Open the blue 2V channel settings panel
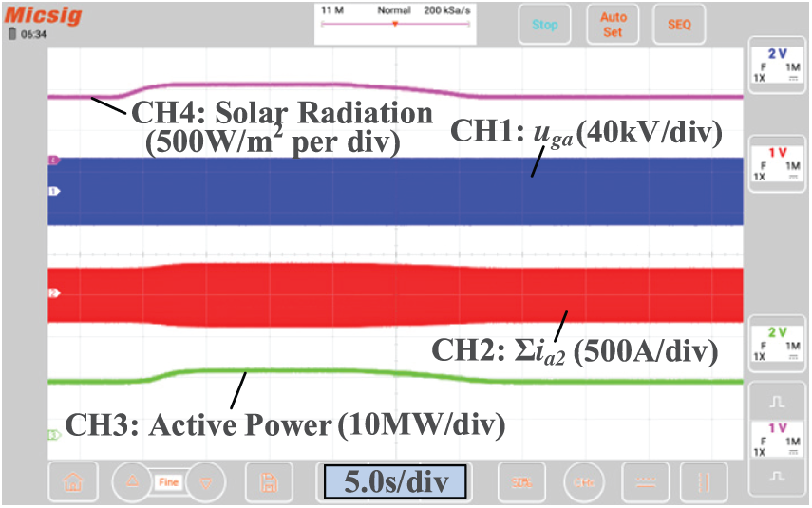This screenshot has height=508, width=812. pyautogui.click(x=777, y=66)
